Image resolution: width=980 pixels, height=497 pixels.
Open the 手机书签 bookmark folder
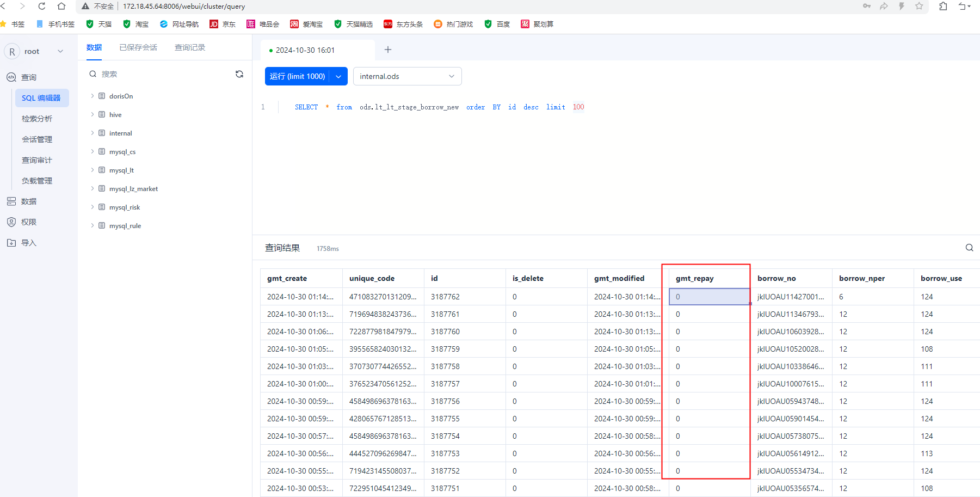(56, 24)
